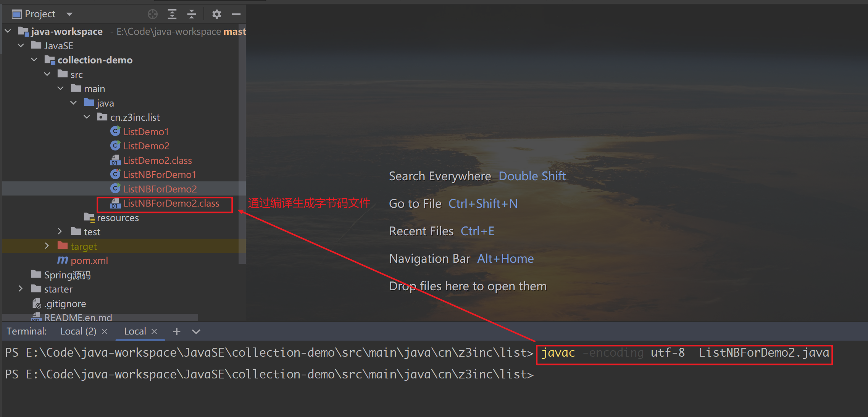Open Project panel settings gear
The width and height of the screenshot is (868, 417).
coord(217,14)
